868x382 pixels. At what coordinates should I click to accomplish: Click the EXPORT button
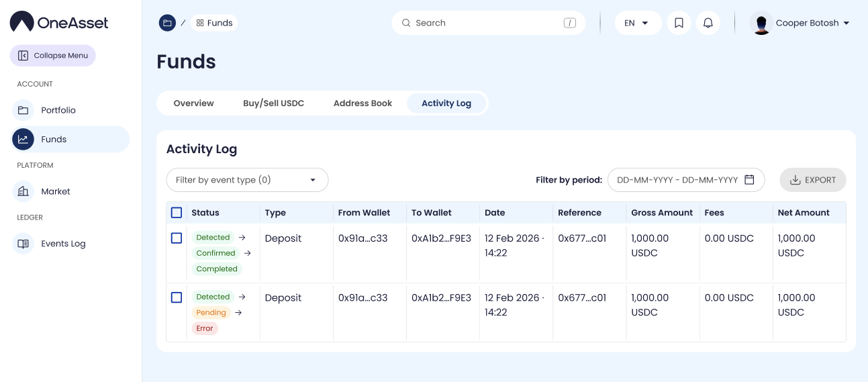(x=812, y=180)
